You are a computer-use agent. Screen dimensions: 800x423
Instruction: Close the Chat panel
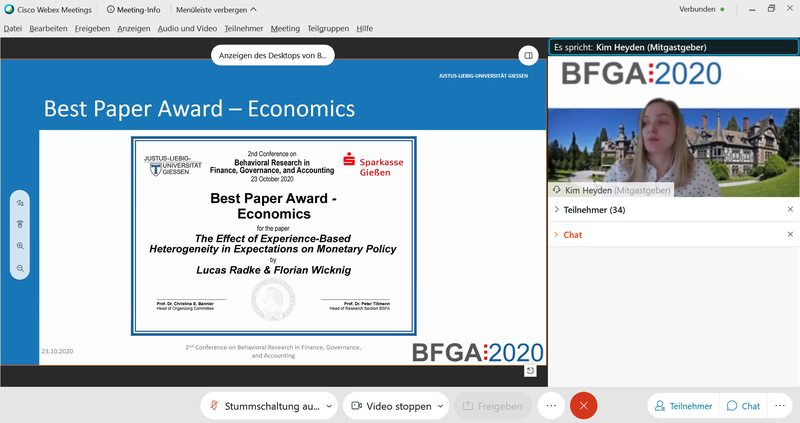790,235
